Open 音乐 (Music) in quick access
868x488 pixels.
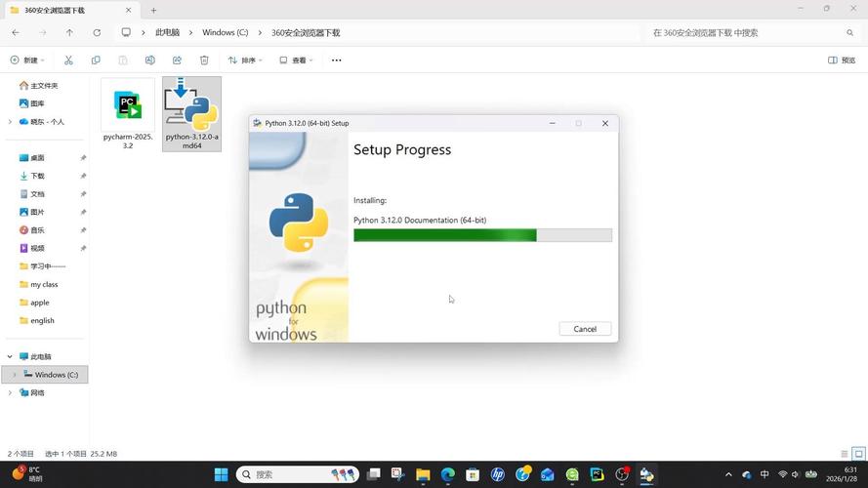coord(31,230)
